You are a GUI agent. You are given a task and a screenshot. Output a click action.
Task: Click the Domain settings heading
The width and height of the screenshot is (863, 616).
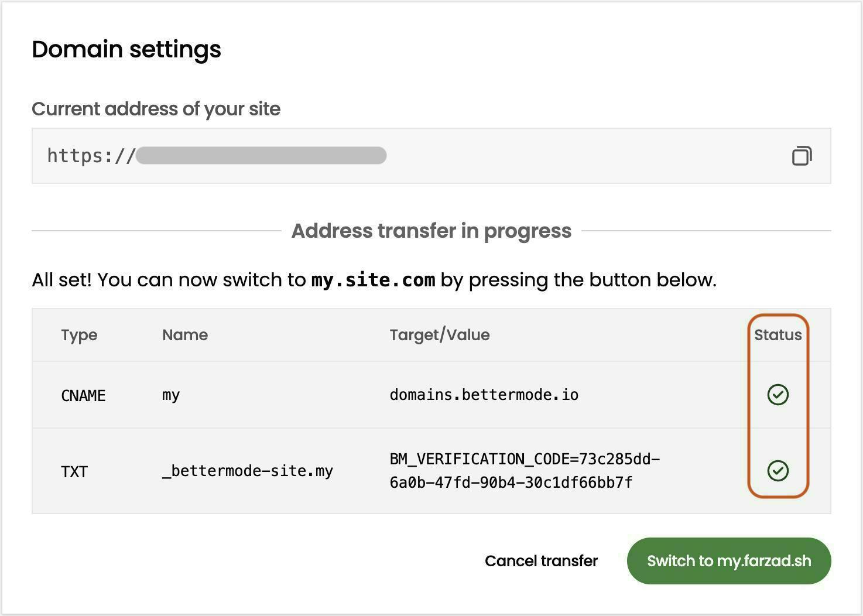[126, 49]
